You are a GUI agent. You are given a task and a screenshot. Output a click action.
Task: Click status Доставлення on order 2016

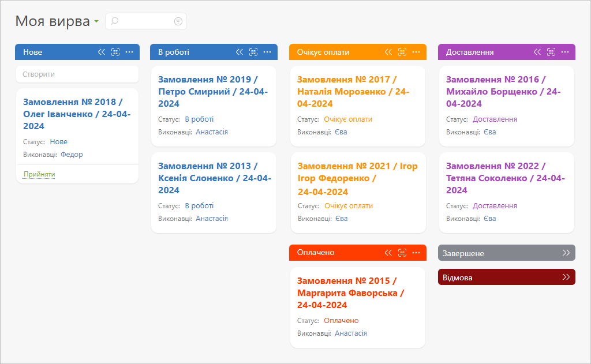point(495,119)
